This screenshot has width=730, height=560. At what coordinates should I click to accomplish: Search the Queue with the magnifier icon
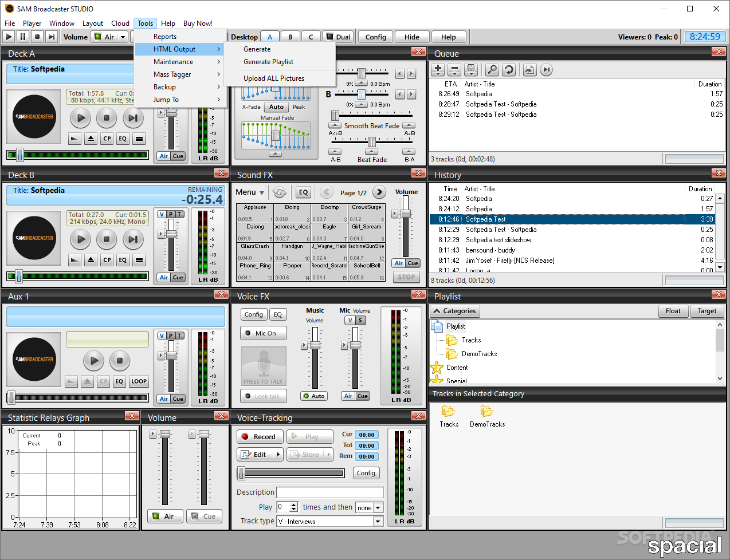[x=492, y=69]
